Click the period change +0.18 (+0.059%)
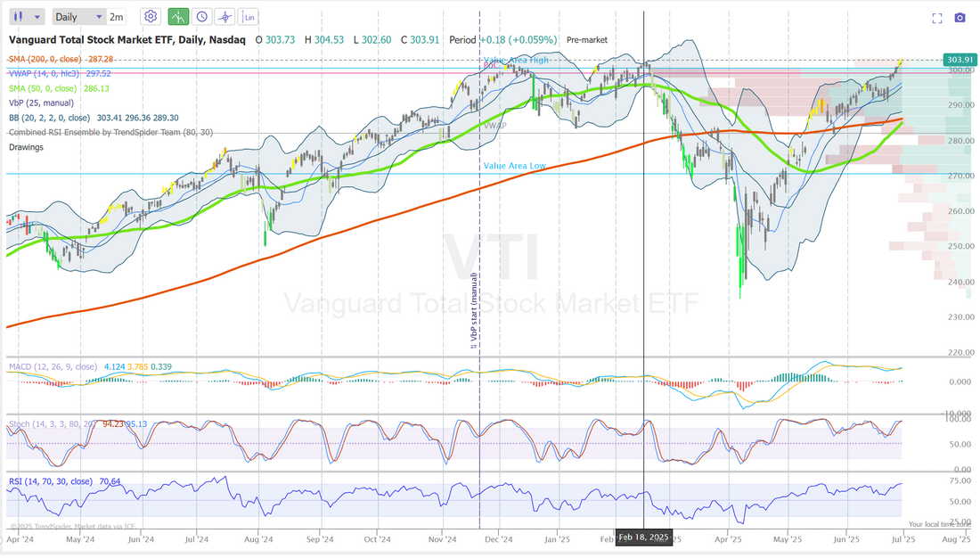Image resolution: width=980 pixels, height=558 pixels. pyautogui.click(x=519, y=39)
